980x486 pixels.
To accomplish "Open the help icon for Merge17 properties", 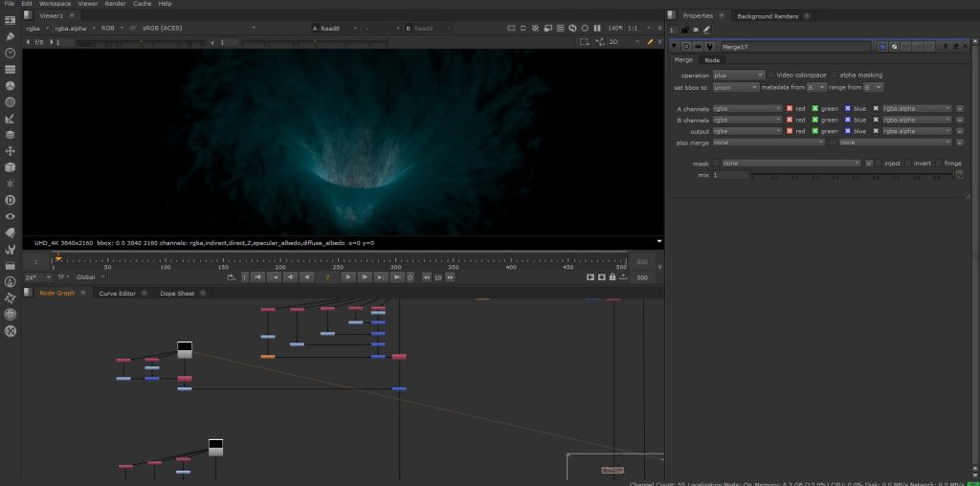I will 947,47.
